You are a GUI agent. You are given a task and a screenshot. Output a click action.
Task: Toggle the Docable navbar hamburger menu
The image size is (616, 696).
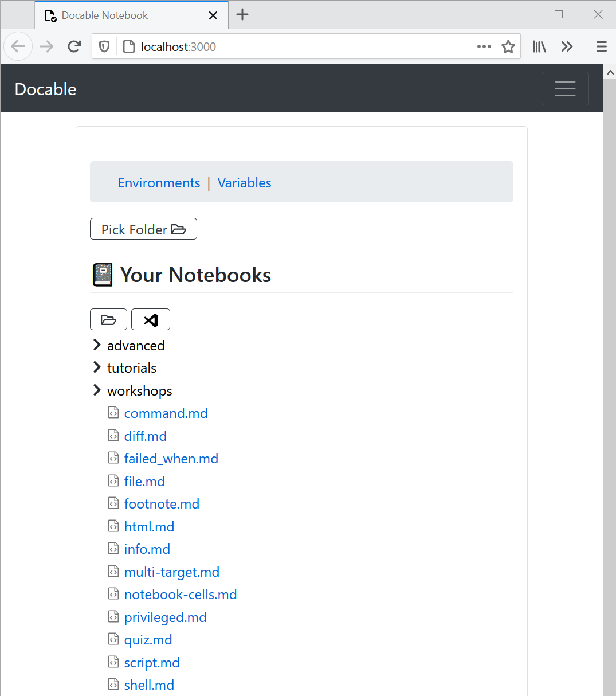(565, 88)
